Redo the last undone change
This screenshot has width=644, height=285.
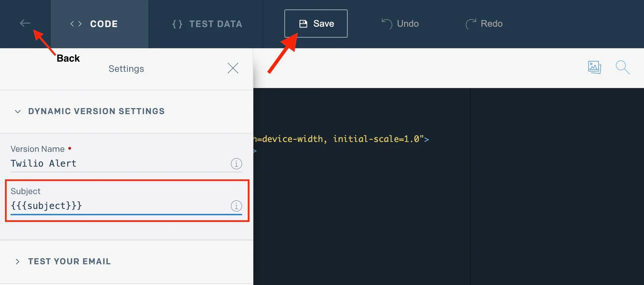click(x=484, y=24)
